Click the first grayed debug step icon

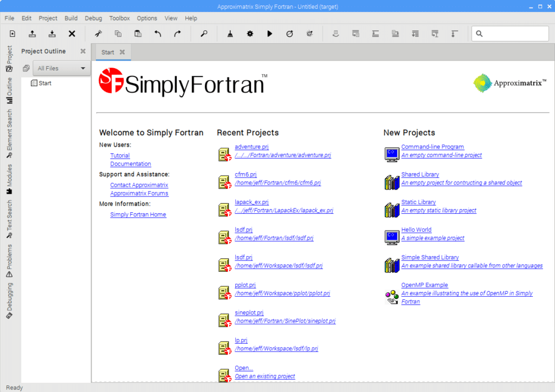[336, 34]
